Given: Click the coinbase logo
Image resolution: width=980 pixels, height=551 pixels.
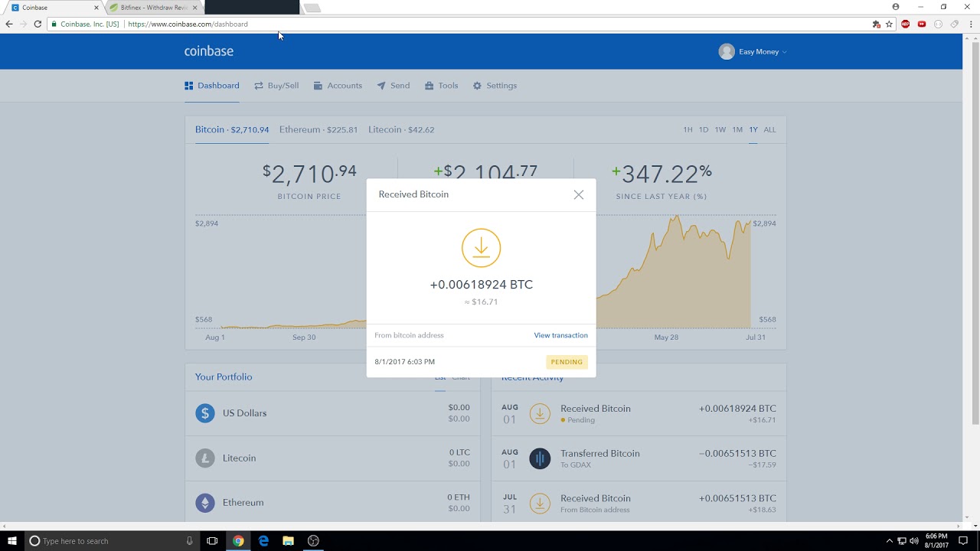Looking at the screenshot, I should tap(209, 51).
